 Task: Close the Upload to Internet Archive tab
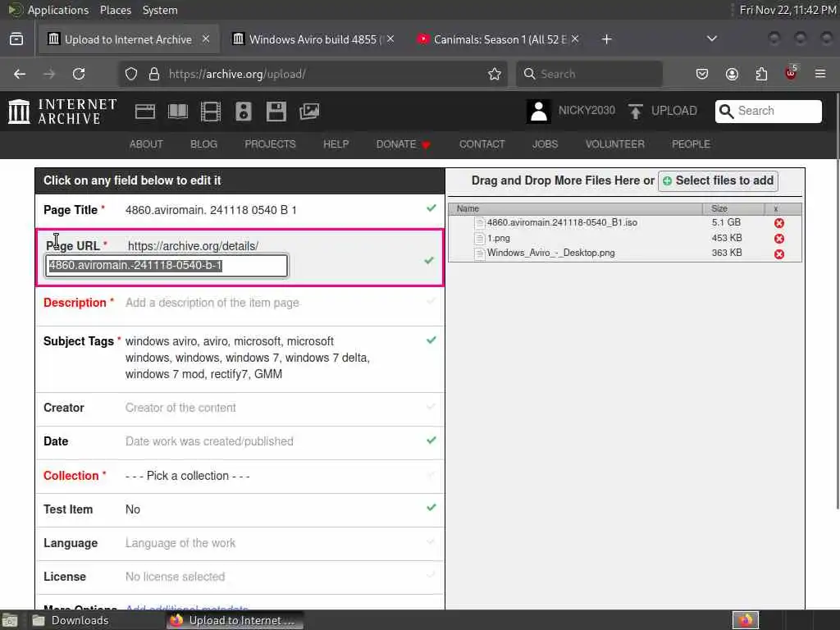click(206, 39)
